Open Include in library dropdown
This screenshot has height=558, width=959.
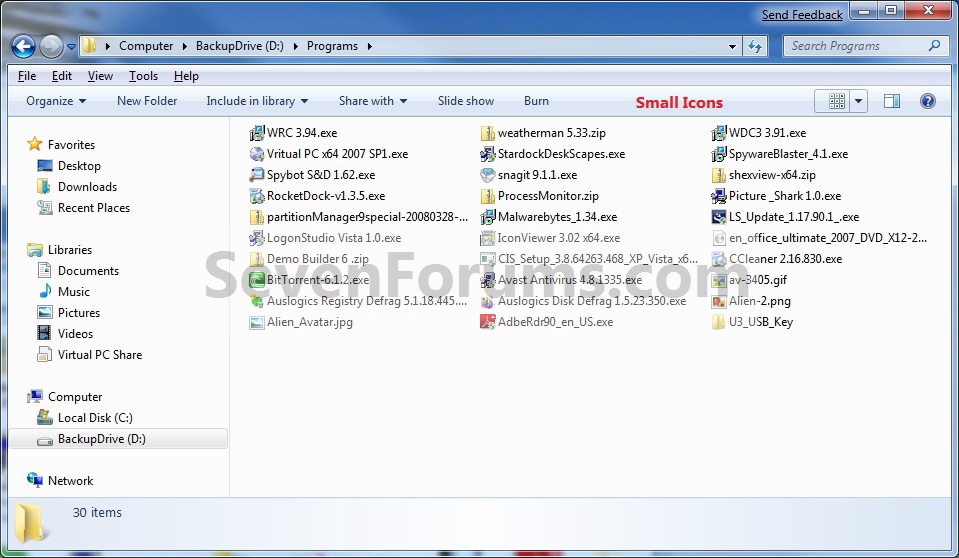[257, 101]
